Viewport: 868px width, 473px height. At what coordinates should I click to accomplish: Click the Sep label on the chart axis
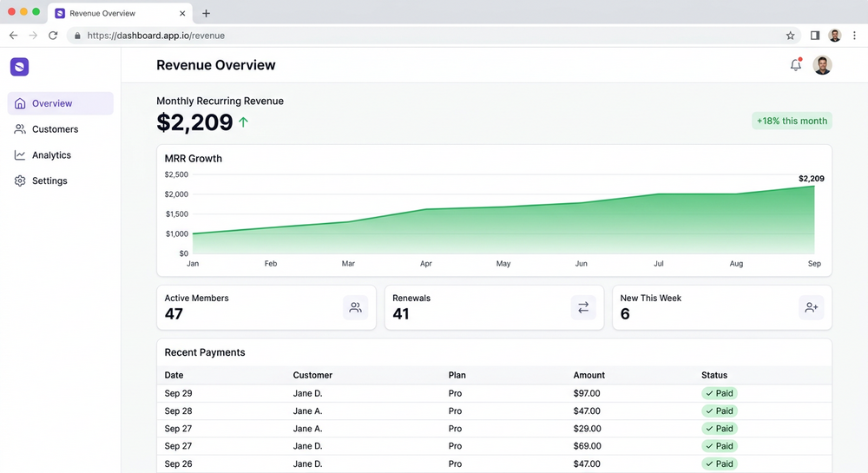coord(814,263)
